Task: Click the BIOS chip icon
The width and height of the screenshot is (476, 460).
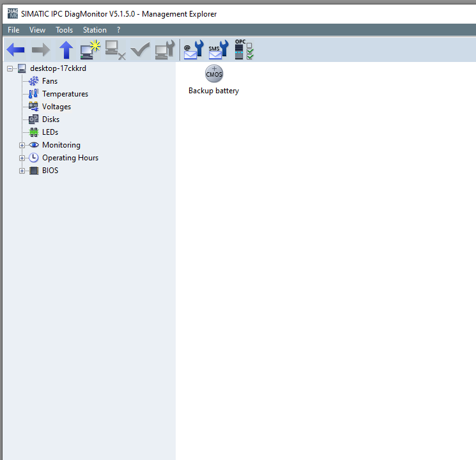Action: pyautogui.click(x=34, y=171)
